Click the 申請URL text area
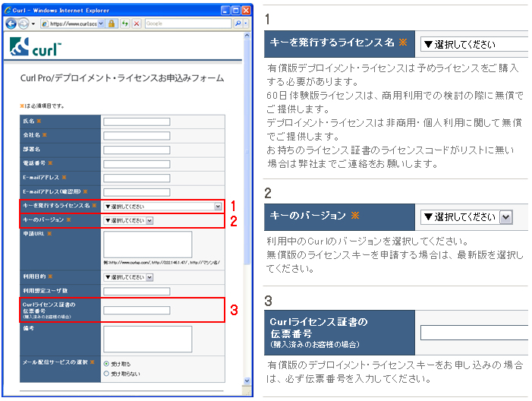This screenshot has height=401, width=532. pyautogui.click(x=147, y=245)
